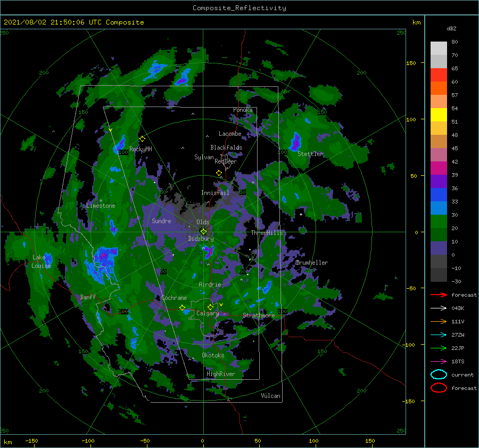This screenshot has height=448, width=479.
Task: Click the green 22JP arrow icon
Action: point(439,348)
